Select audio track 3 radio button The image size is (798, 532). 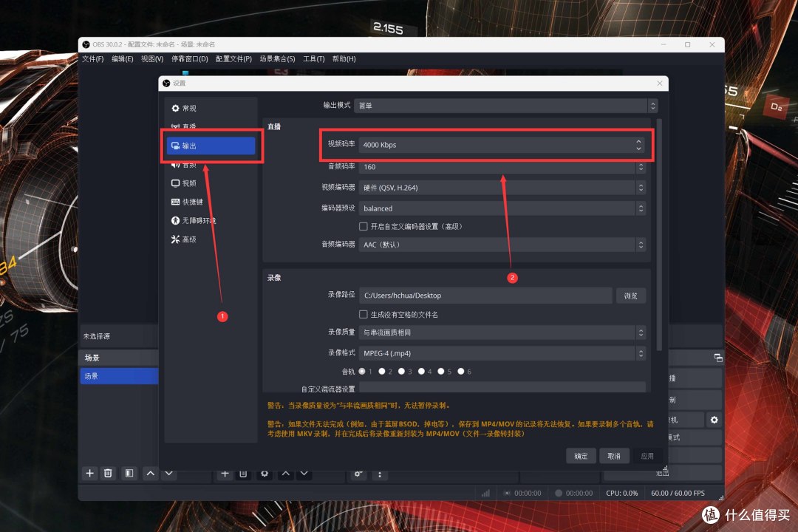[401, 372]
